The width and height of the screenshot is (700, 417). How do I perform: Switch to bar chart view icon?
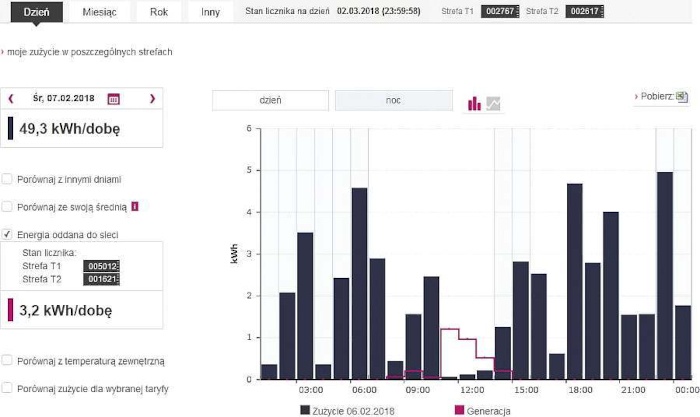[x=474, y=104]
